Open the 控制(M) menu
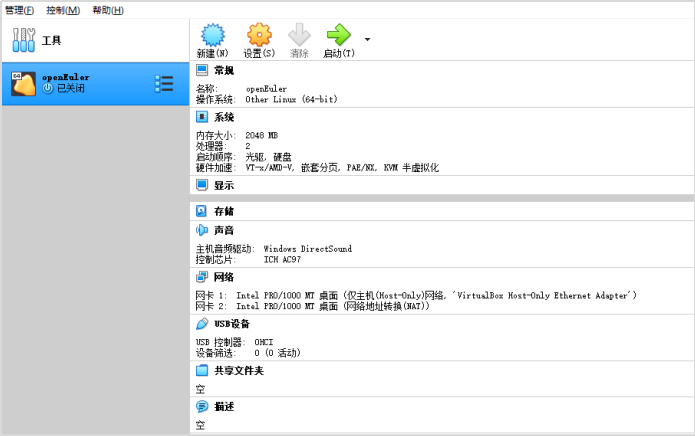Screen dimensions: 695x436 pyautogui.click(x=63, y=10)
